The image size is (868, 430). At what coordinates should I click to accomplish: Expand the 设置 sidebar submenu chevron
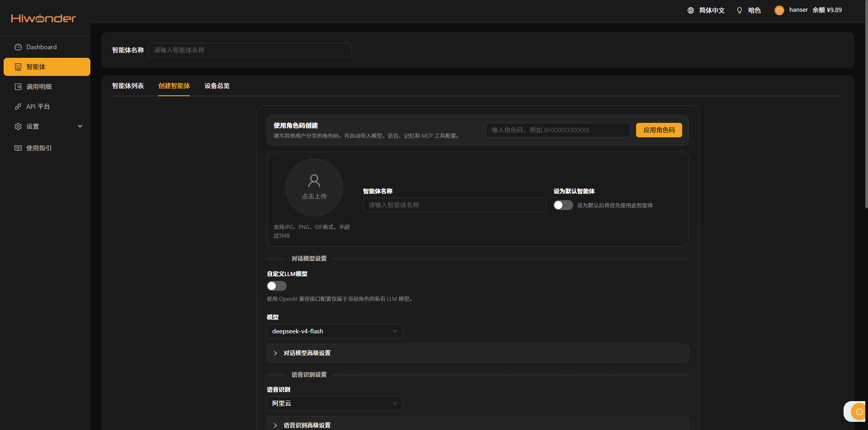pyautogui.click(x=80, y=126)
